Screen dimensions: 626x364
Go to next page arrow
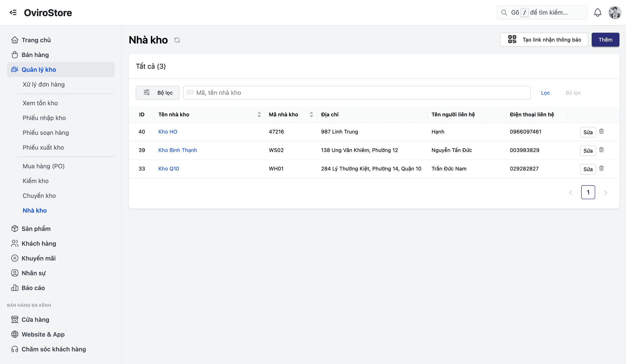605,193
